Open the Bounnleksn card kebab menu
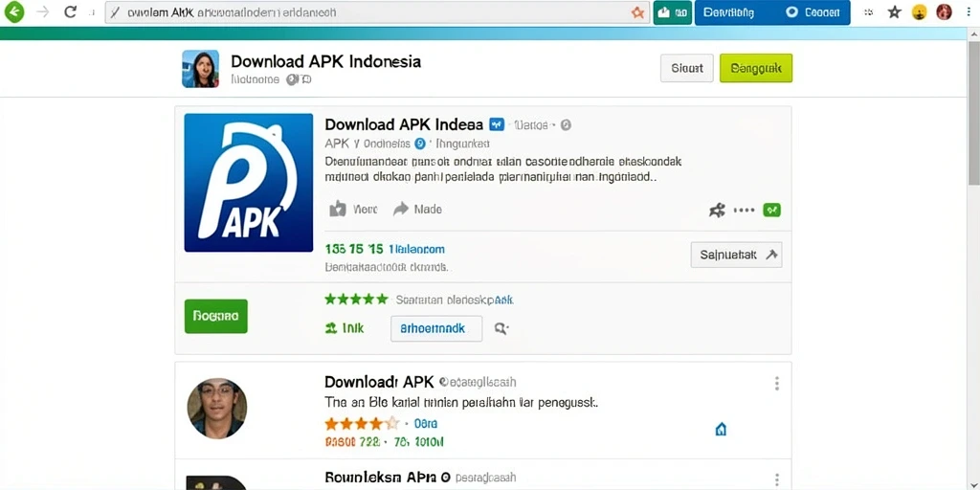The width and height of the screenshot is (980, 490). click(777, 479)
